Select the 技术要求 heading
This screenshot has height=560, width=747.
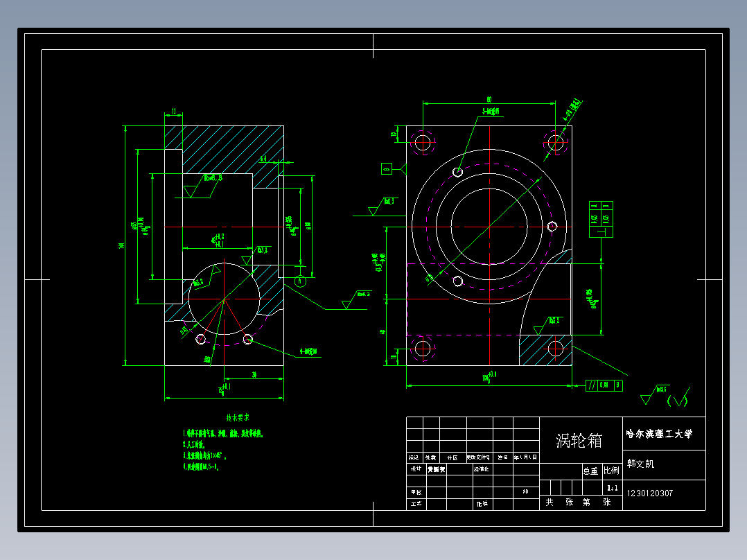click(238, 417)
